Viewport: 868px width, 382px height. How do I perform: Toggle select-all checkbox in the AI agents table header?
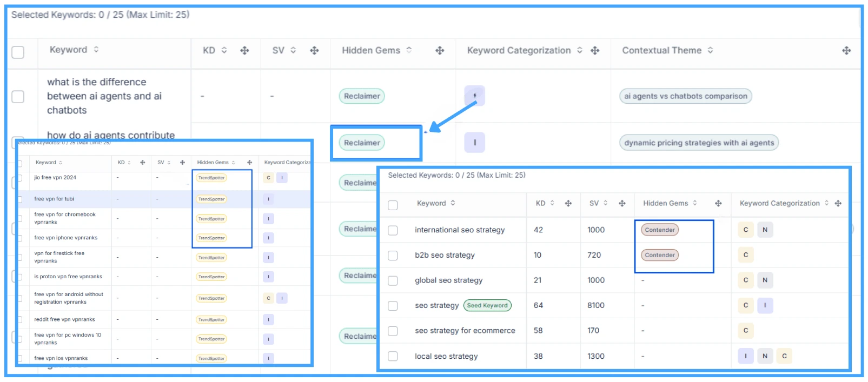(18, 52)
